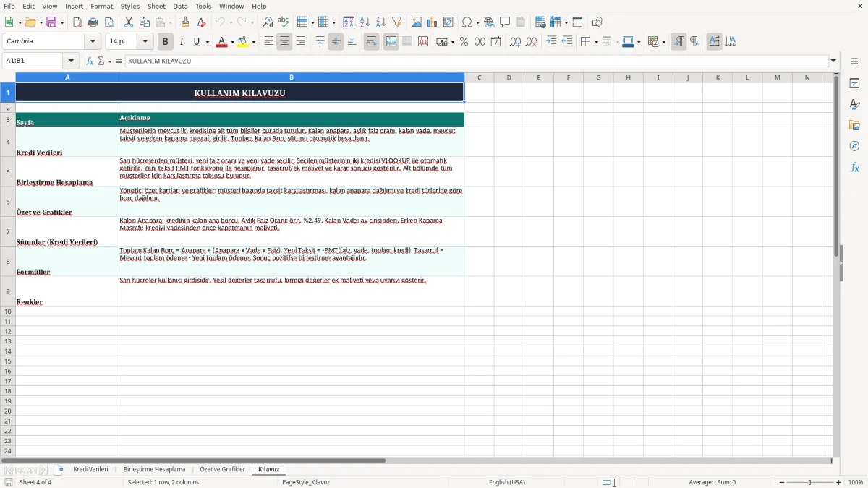Toggle Print Preview icon

[109, 22]
